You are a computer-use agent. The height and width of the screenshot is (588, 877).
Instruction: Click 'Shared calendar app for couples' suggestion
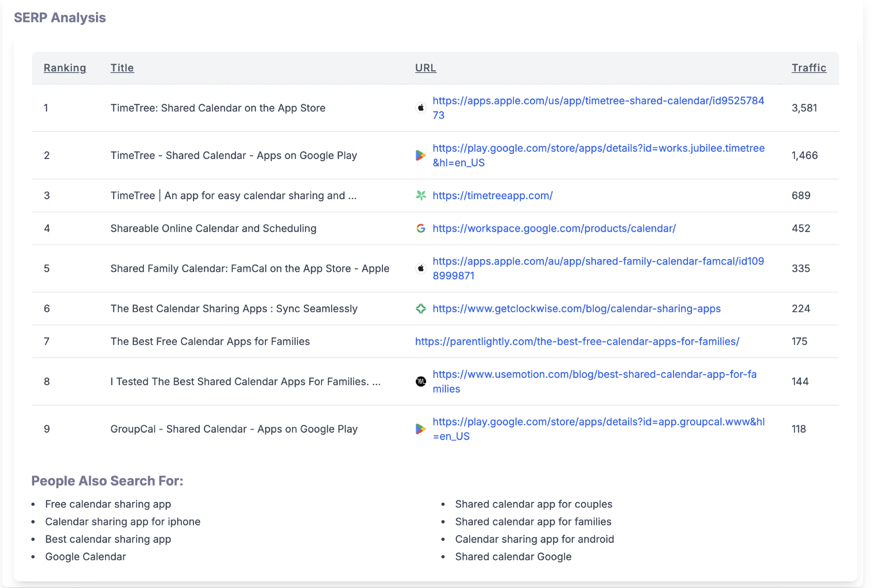coord(534,504)
